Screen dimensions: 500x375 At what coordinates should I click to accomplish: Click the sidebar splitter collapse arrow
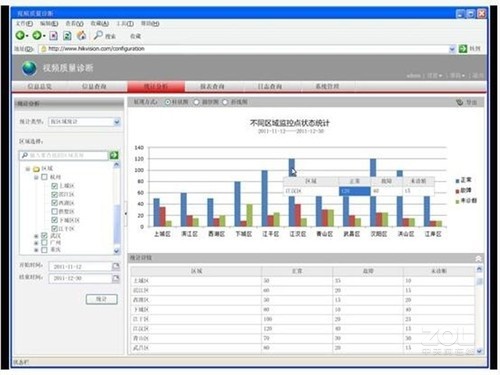(126, 213)
